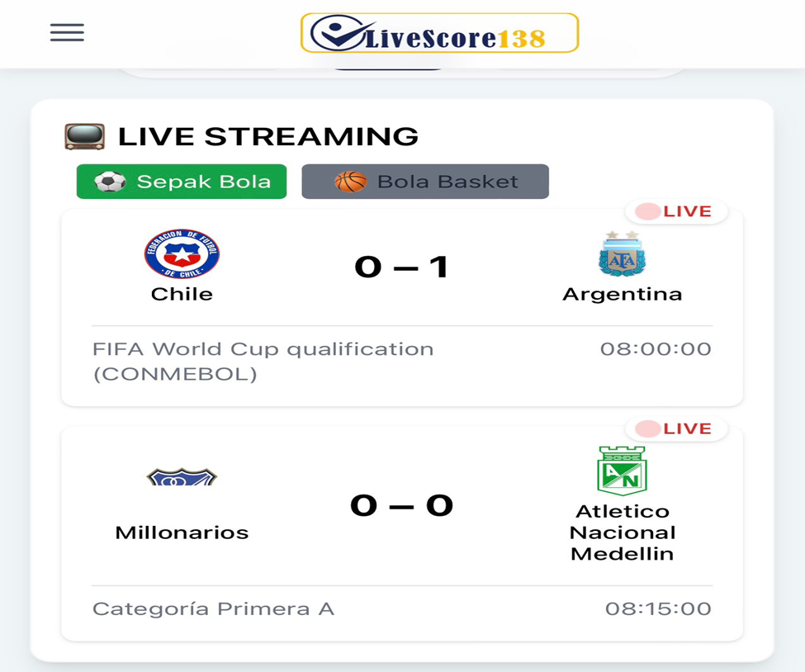Click the soccer ball icon
The width and height of the screenshot is (805, 672).
110,182
